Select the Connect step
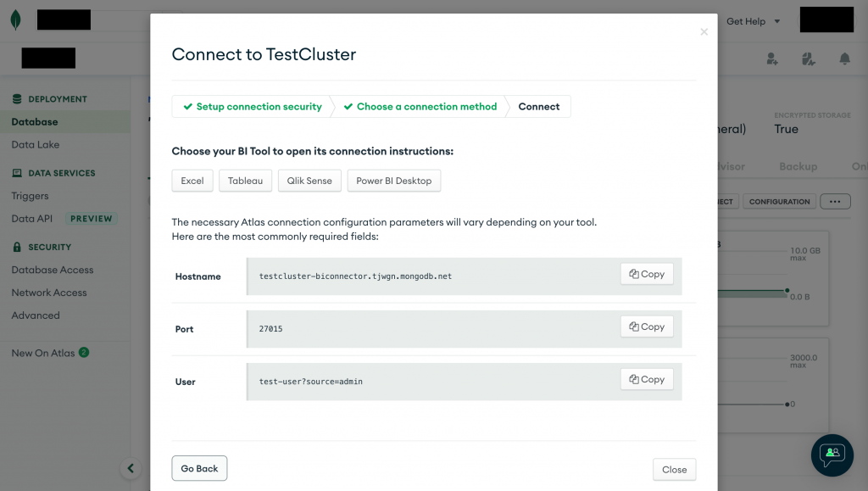868x491 pixels. click(538, 106)
